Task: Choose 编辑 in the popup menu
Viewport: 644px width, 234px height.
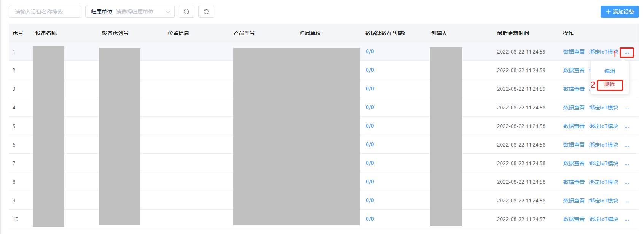Action: [x=610, y=71]
